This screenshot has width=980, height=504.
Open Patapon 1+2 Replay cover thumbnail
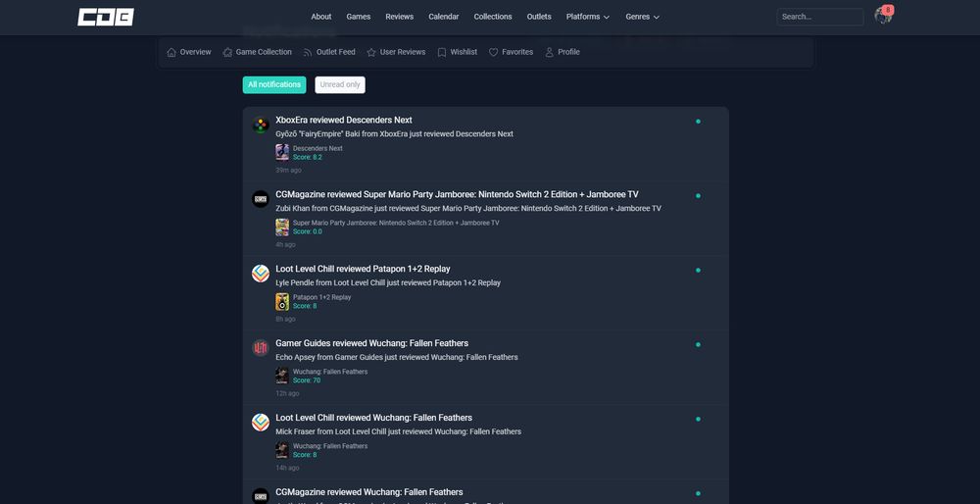(282, 301)
